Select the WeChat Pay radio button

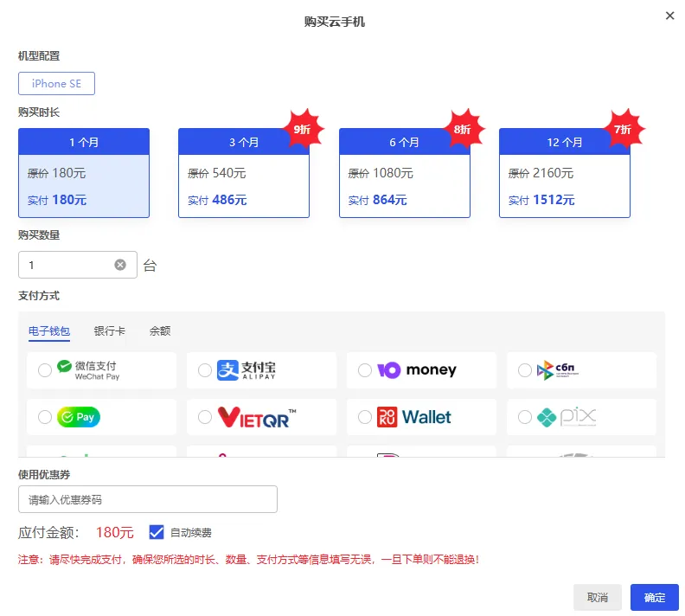[x=45, y=370]
